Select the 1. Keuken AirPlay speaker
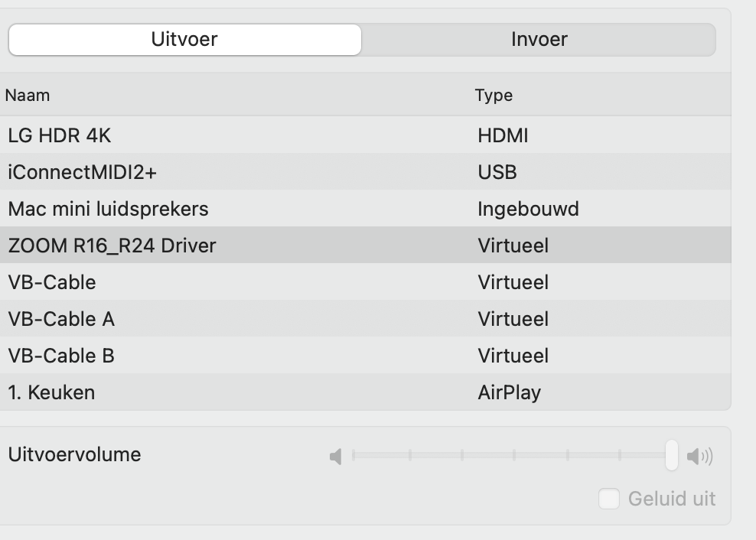Screen dimensions: 756x540 tap(51, 392)
